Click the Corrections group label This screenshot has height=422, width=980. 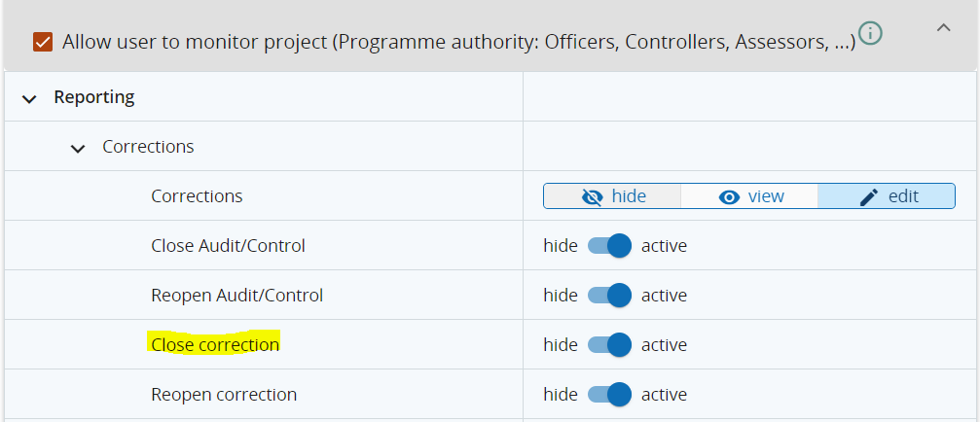[148, 147]
